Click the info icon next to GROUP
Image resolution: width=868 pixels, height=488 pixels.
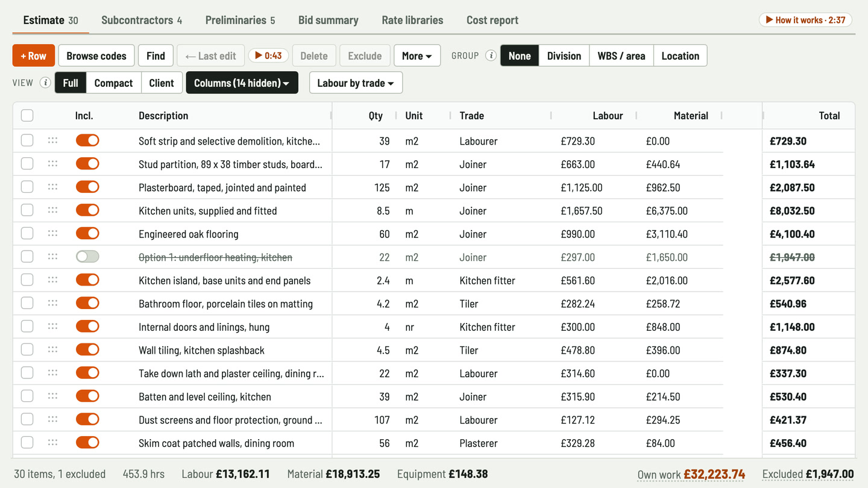(x=491, y=55)
